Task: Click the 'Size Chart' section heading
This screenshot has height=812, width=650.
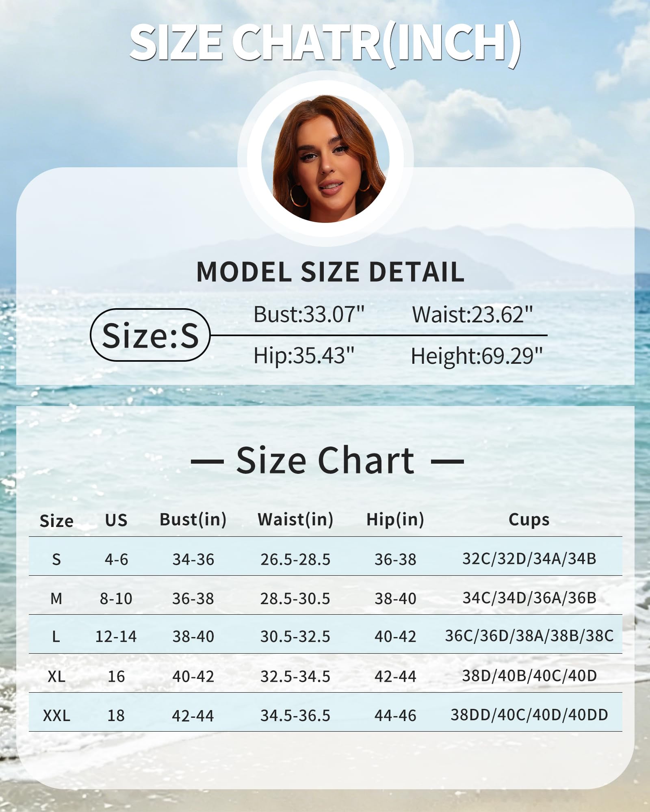Action: tap(325, 460)
